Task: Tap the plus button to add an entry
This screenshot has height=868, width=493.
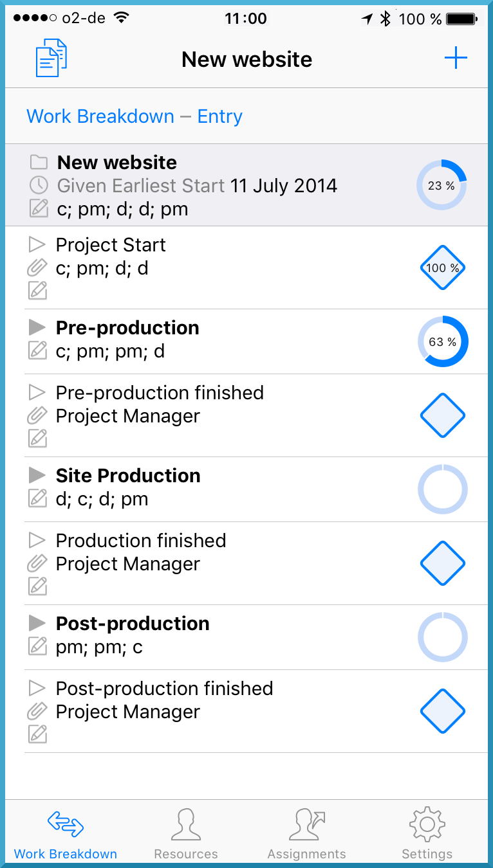Action: click(x=456, y=59)
